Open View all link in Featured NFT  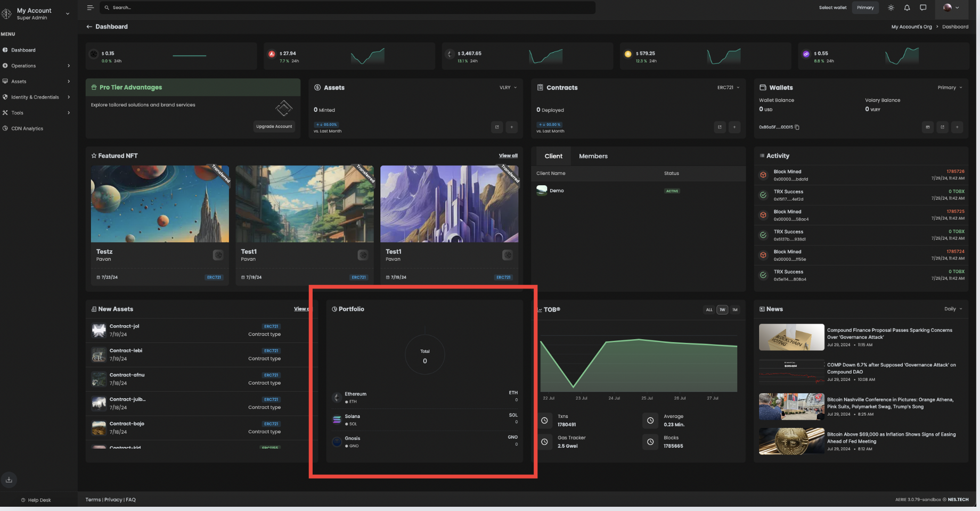pos(508,155)
